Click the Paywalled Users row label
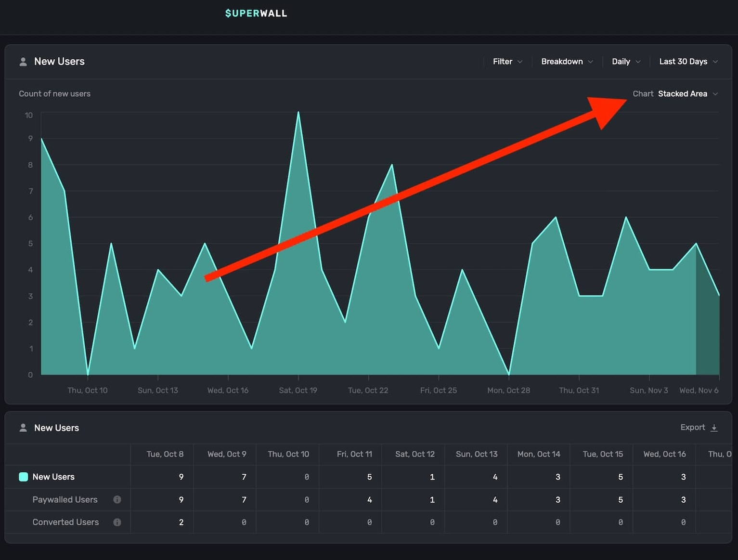The height and width of the screenshot is (560, 738). click(x=65, y=499)
